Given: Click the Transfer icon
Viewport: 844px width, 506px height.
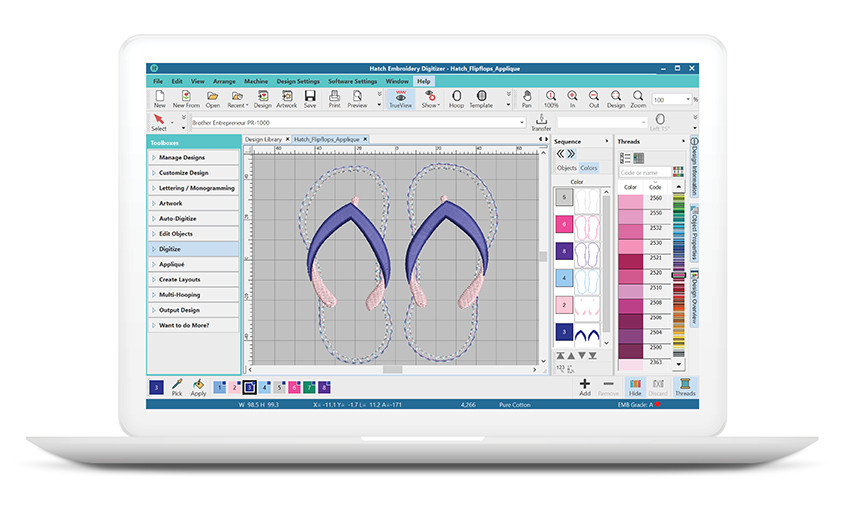Looking at the screenshot, I should (x=541, y=123).
